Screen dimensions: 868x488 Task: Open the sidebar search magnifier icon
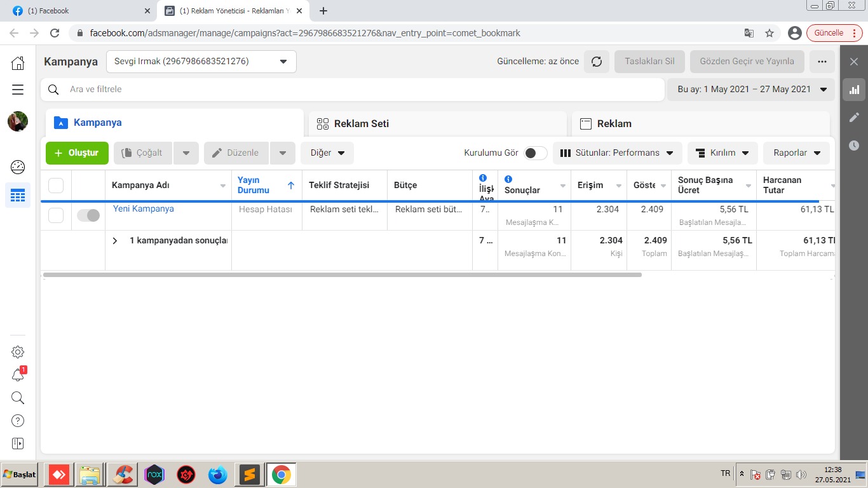coord(18,398)
